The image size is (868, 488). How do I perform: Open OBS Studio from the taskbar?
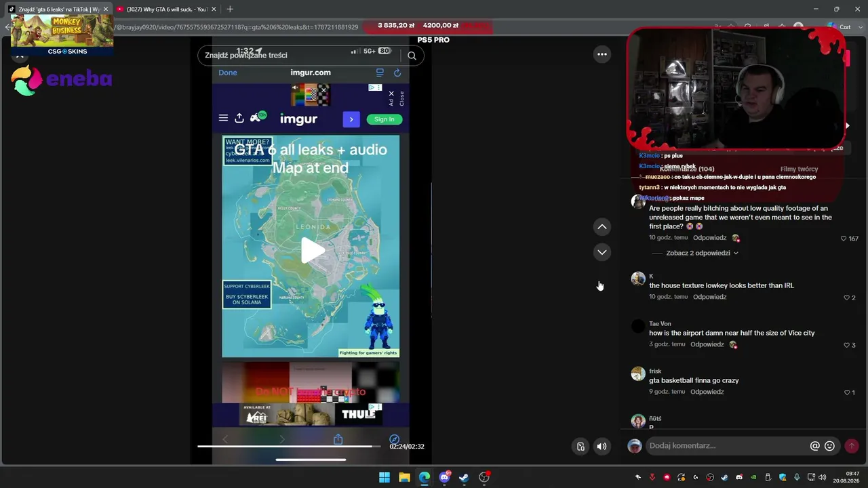pyautogui.click(x=484, y=477)
